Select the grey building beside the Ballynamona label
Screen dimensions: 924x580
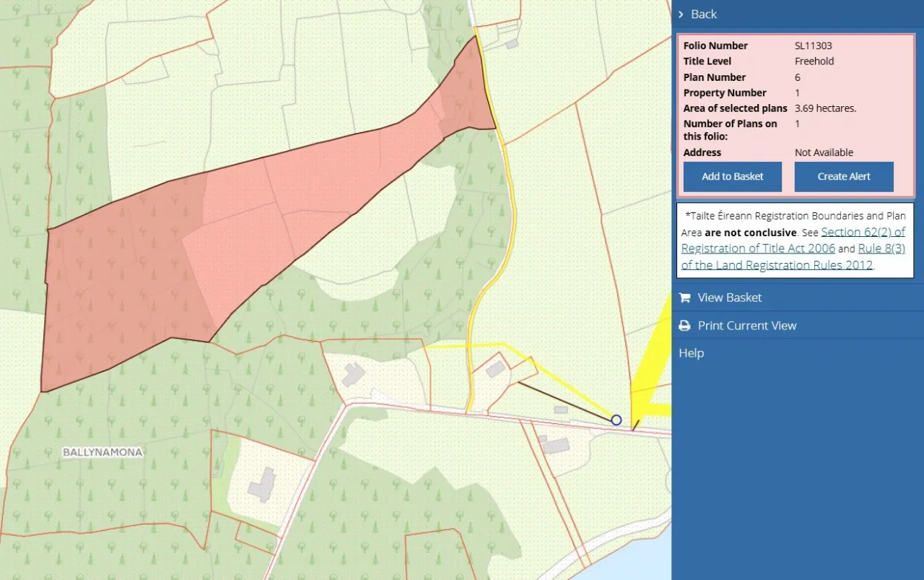(x=262, y=485)
